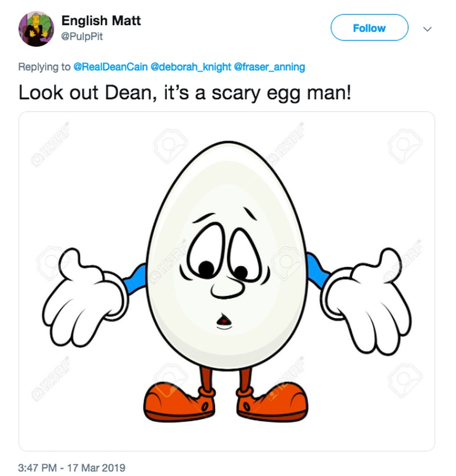Visit the @deborah_knight mention link
Viewport: 456px width, 476px height.
[190, 67]
